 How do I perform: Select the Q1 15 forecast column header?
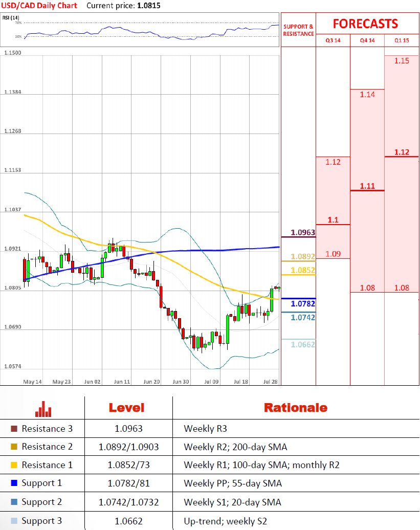click(x=402, y=40)
